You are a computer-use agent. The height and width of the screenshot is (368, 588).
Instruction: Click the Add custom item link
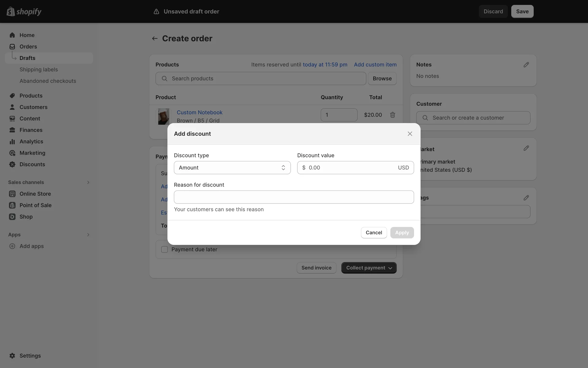(375, 65)
